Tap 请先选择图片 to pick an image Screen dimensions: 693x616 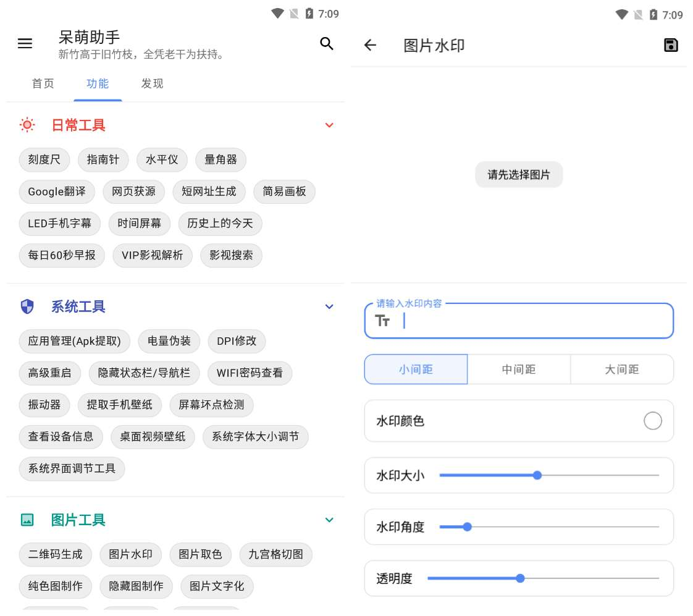pos(519,174)
